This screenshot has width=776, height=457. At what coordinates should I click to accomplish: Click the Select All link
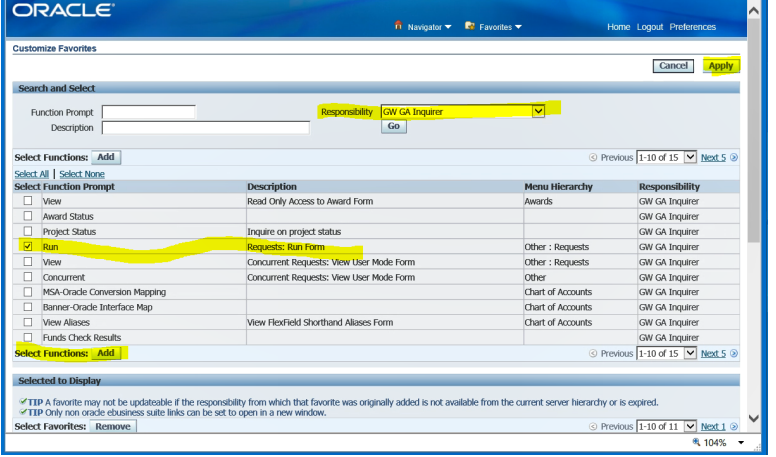32,174
